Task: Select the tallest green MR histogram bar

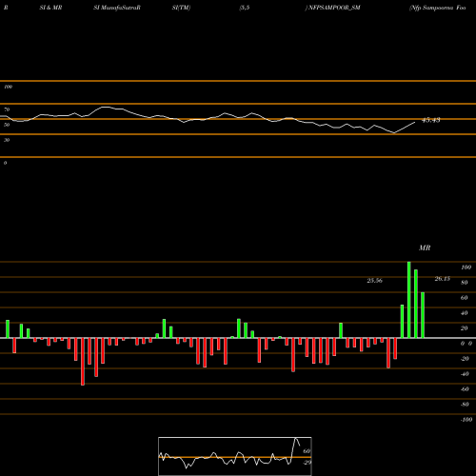Action: [x=409, y=300]
